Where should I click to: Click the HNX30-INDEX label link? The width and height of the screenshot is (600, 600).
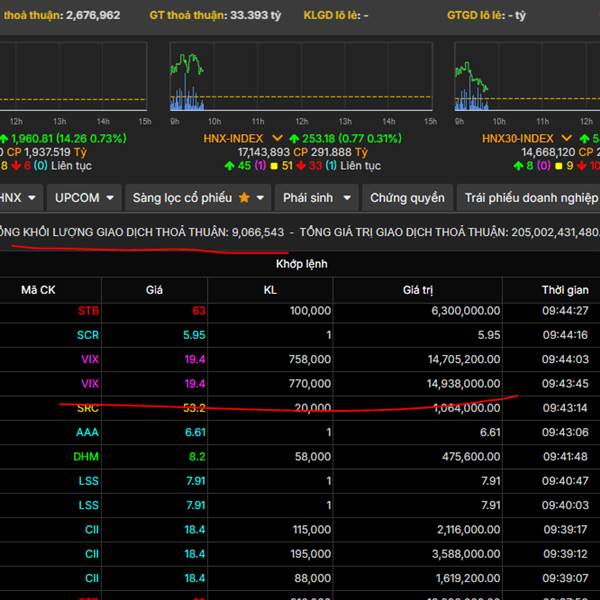[517, 138]
